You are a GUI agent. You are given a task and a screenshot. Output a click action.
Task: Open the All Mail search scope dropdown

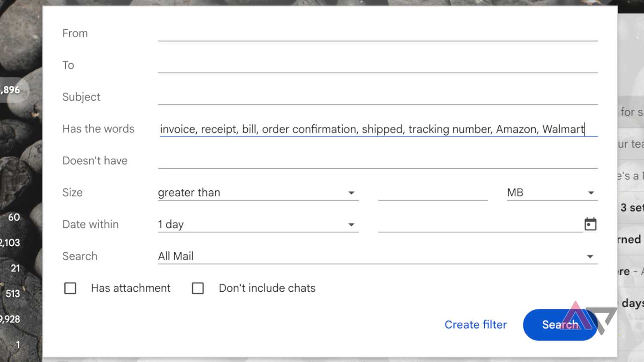(x=378, y=256)
